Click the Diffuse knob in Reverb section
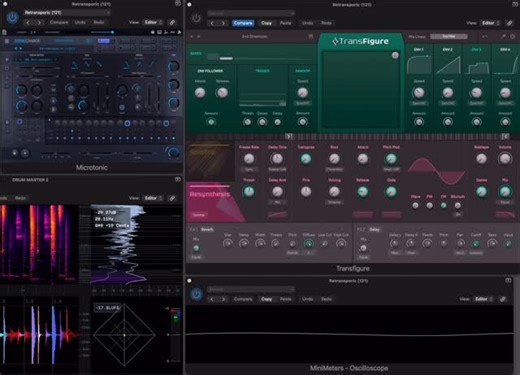The image size is (520, 375). click(309, 244)
